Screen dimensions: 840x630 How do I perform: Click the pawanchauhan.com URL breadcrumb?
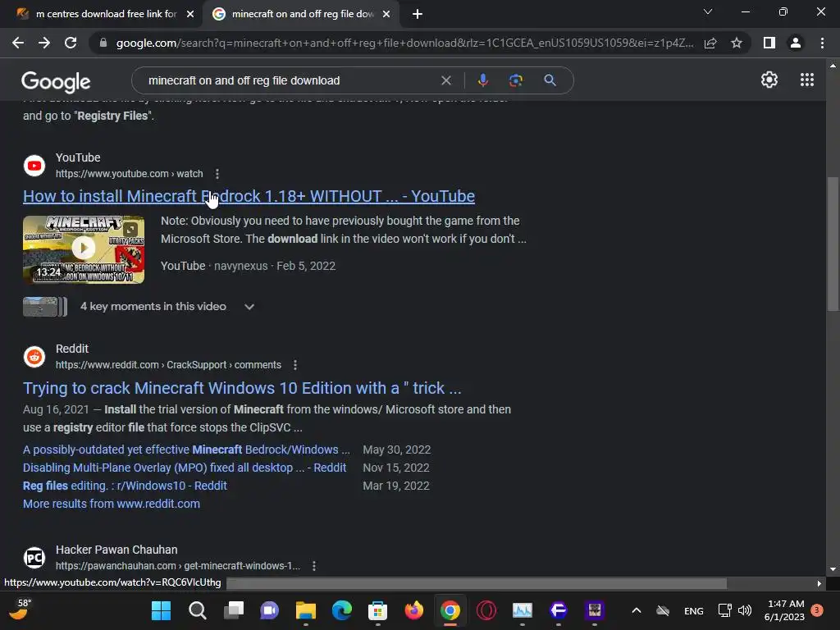178,566
